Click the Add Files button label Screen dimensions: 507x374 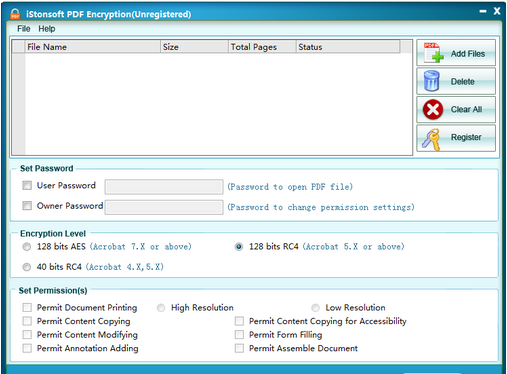468,54
